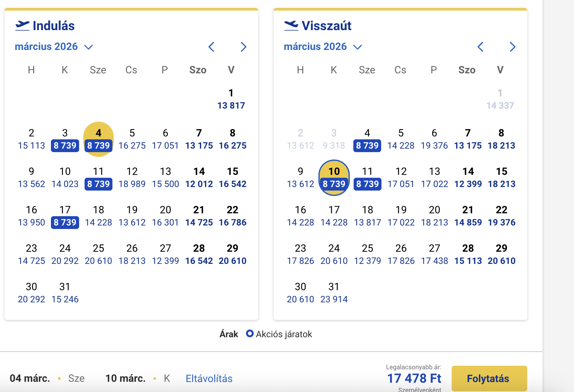Select departure date March 17 priced 8 739

pyautogui.click(x=65, y=216)
